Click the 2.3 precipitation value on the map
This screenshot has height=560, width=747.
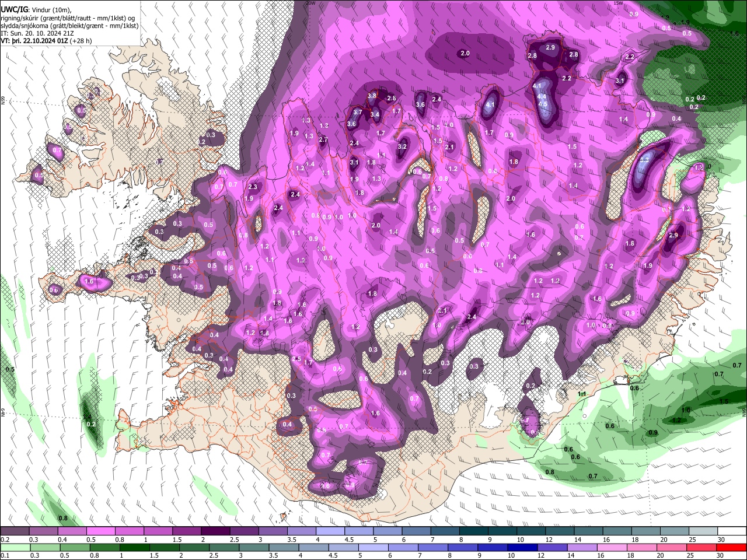tap(253, 187)
